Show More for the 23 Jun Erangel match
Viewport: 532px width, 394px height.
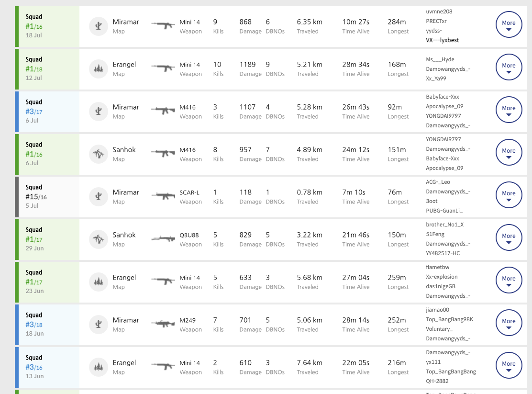[x=509, y=280]
